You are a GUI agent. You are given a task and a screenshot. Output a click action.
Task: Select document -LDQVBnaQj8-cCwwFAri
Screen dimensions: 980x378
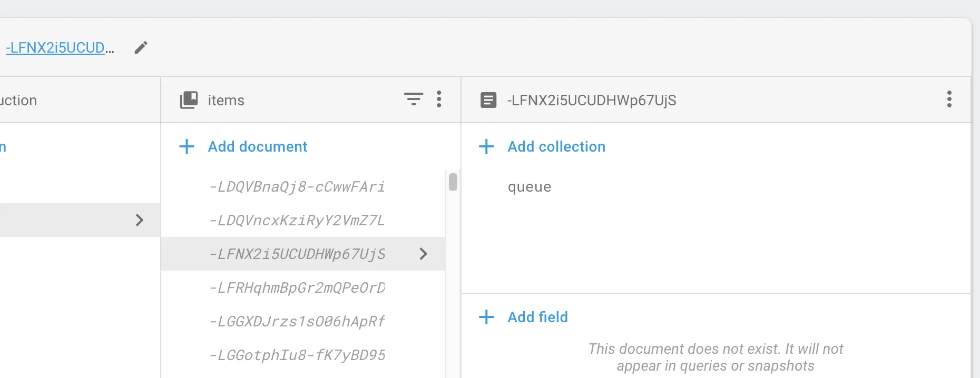(x=297, y=187)
